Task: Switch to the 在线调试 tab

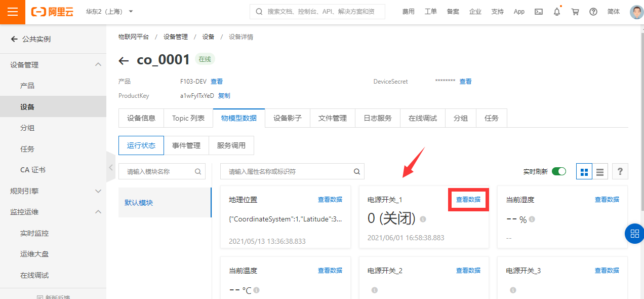Action: click(x=423, y=118)
